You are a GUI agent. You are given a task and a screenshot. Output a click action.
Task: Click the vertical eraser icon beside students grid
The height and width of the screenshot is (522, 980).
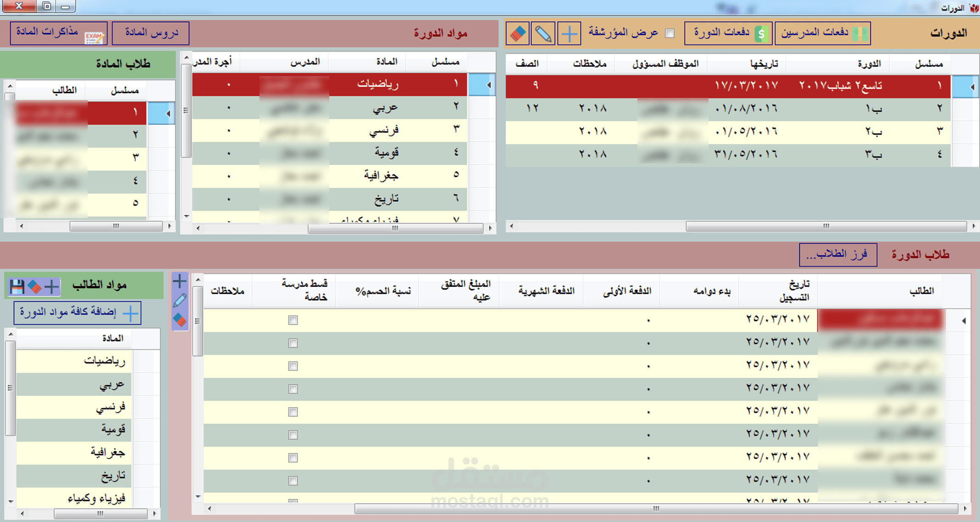point(180,320)
